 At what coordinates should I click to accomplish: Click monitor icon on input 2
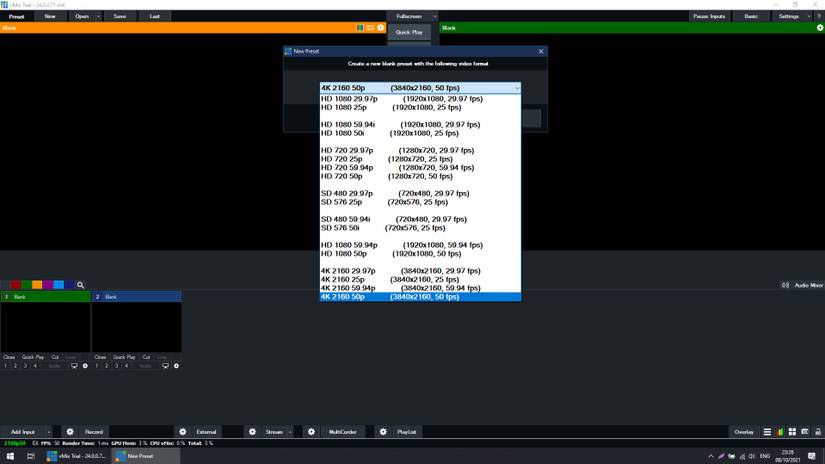165,366
